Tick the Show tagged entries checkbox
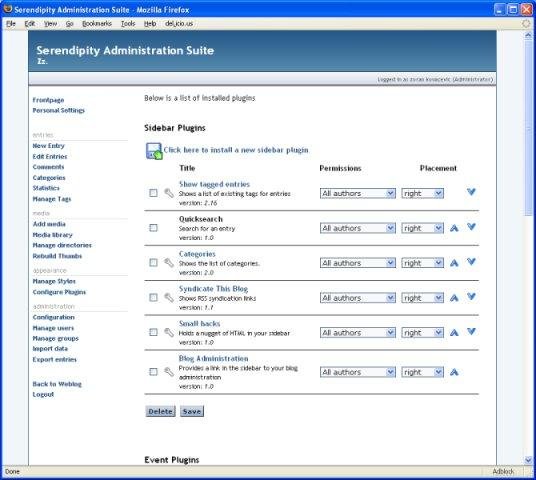The image size is (536, 480). coord(153,193)
